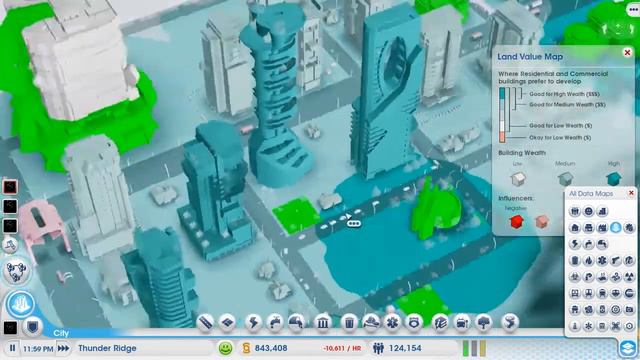The image size is (640, 360).
Task: Show the Water faucet data map in All Data Maps
Action: 589,244
